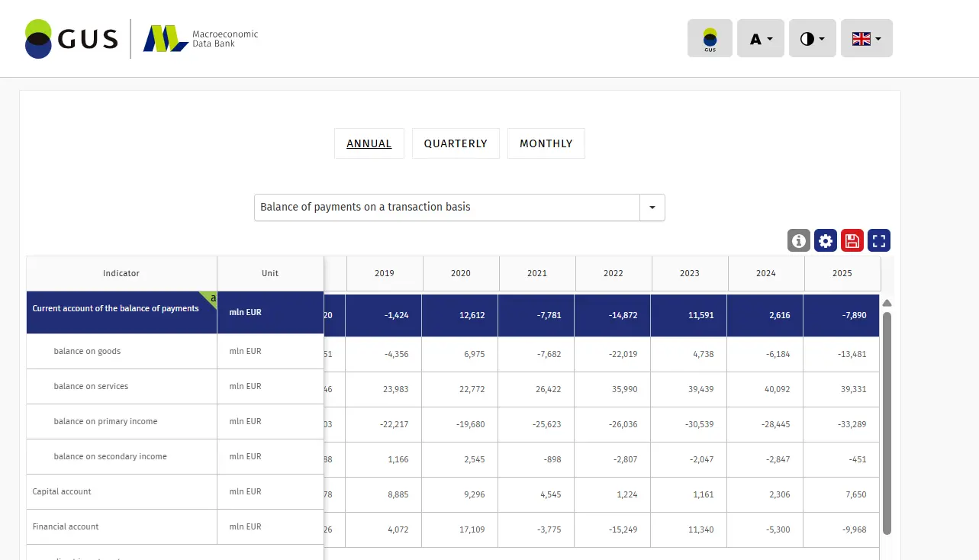
Task: Open the Balance of payments category combo box
Action: [459, 208]
